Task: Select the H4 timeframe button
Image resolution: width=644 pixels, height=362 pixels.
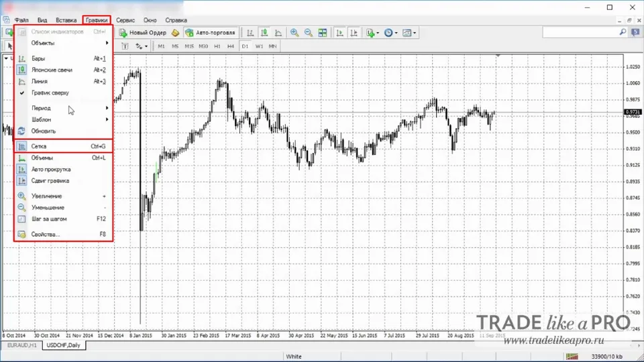Action: pyautogui.click(x=231, y=46)
